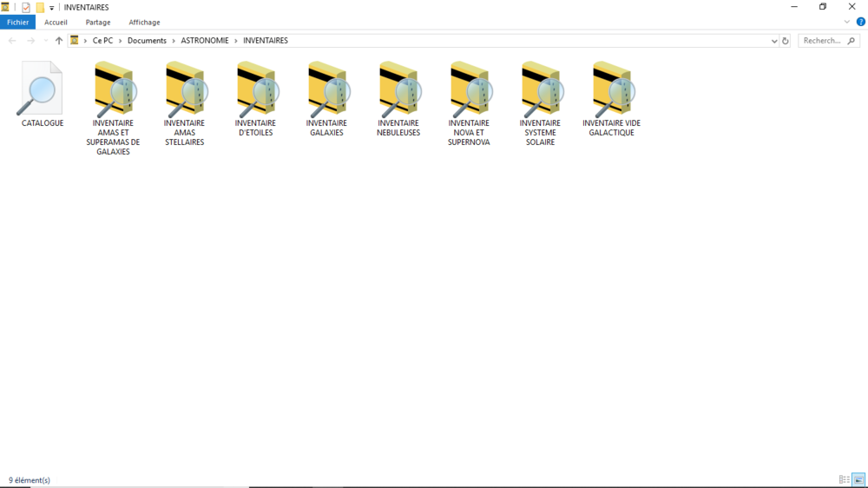Click the INVENTAIRE SYSTEME SOLAIRE name label
The height and width of the screenshot is (488, 868).
point(540,132)
